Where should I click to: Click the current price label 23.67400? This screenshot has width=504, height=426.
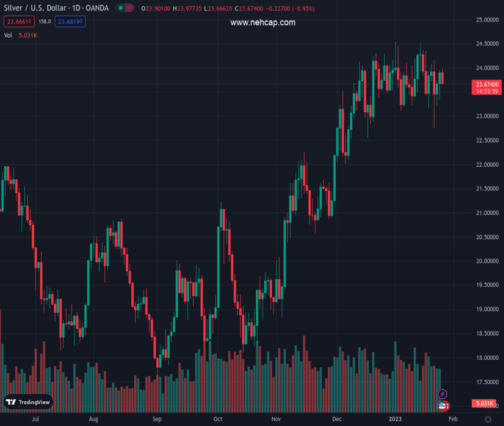click(x=486, y=84)
